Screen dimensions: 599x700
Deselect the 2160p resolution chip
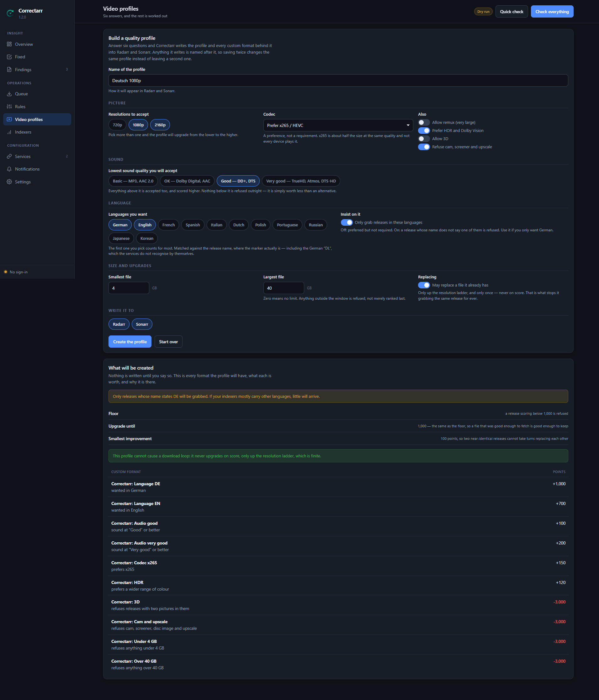[160, 125]
